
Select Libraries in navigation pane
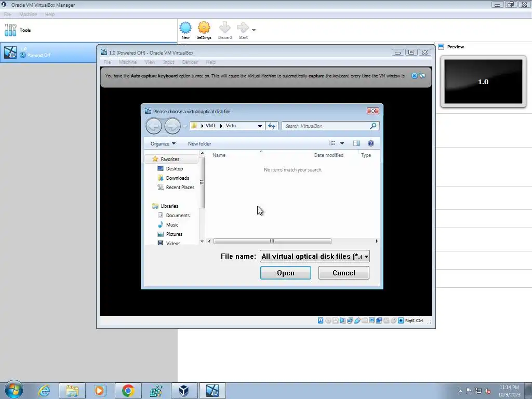169,206
